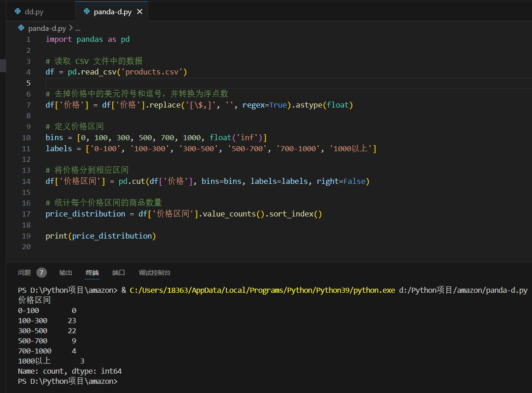Click 'sort_index()' on line 17
This screenshot has height=393, width=532.
pos(295,214)
